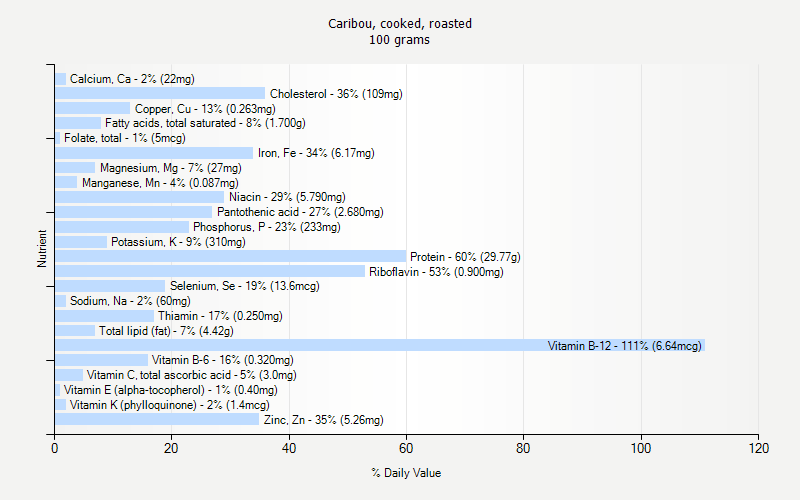800x500 pixels.
Task: Click the Niacin 29% bar
Action: pyautogui.click(x=140, y=197)
